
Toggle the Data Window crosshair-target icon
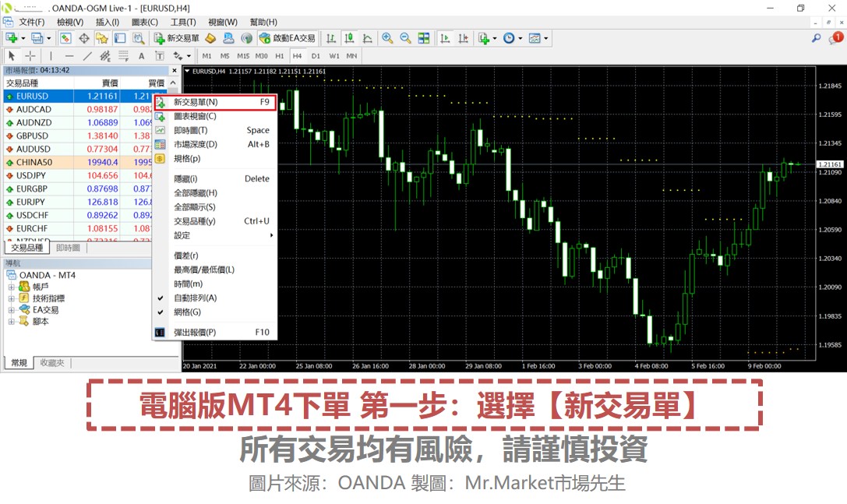click(83, 38)
